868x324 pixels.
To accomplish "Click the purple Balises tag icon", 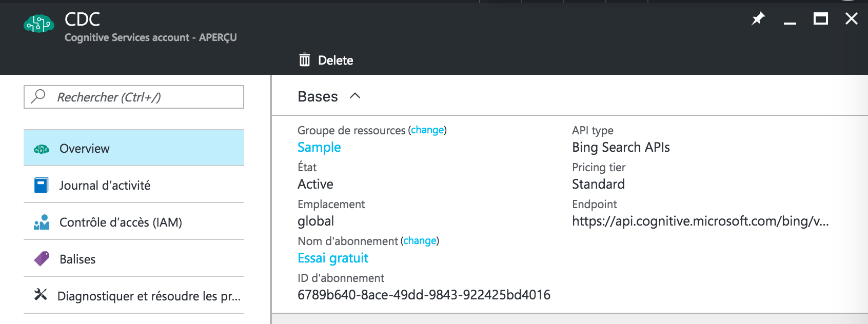I will pos(42,259).
